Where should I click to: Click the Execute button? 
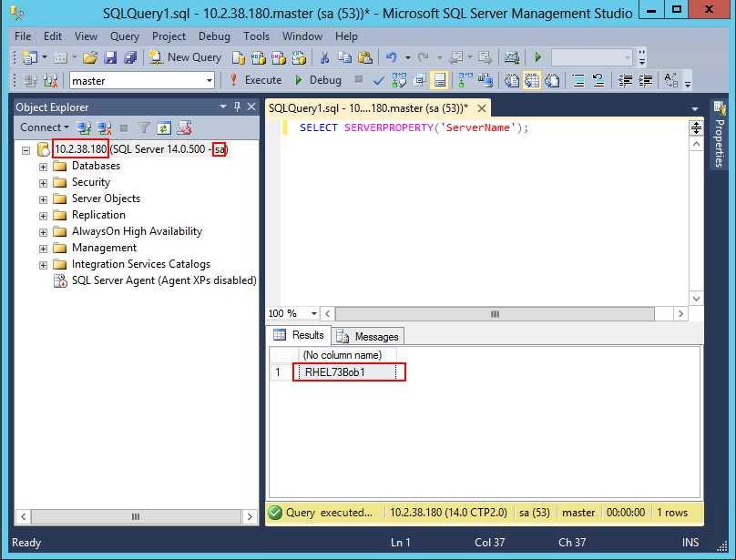coord(255,81)
